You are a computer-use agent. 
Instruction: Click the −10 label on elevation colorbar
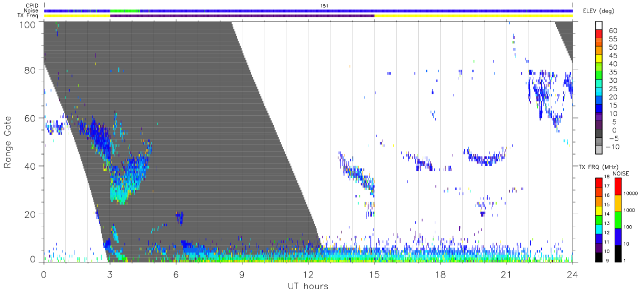(614, 147)
